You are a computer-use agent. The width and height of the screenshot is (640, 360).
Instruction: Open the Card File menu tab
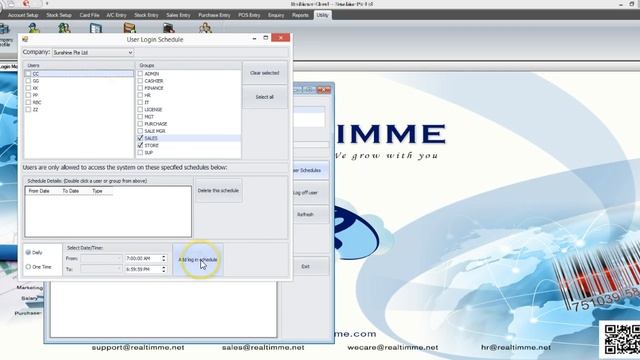coord(89,15)
